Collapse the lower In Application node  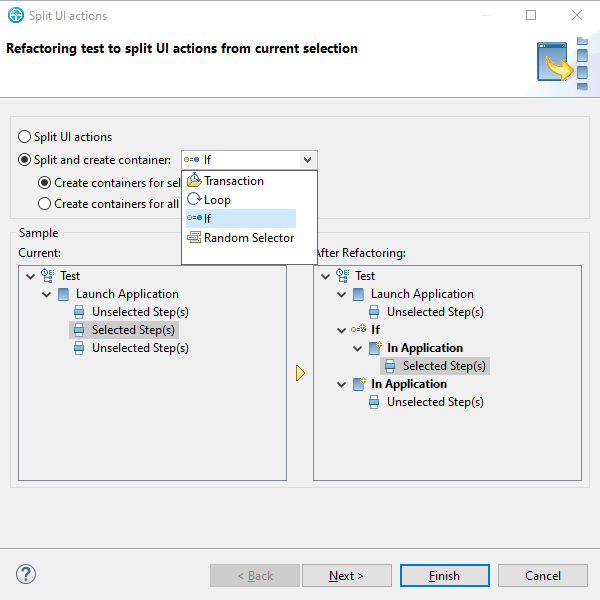(x=341, y=384)
